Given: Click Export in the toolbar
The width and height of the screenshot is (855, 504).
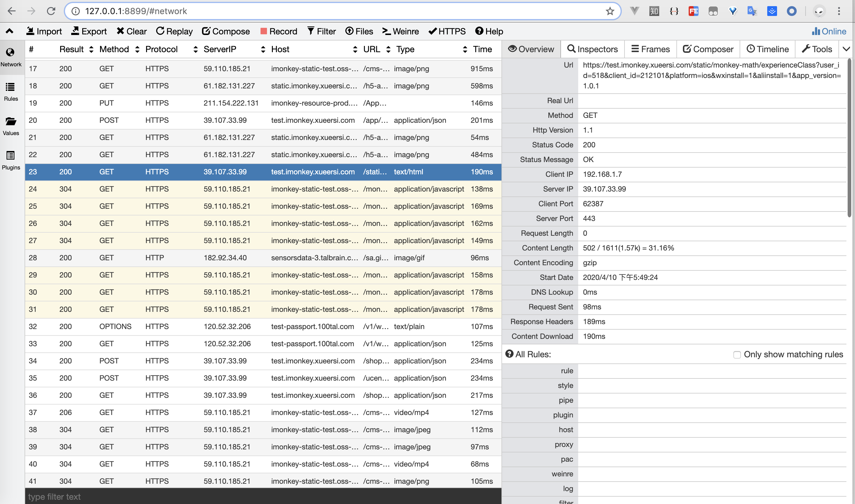Looking at the screenshot, I should (x=89, y=31).
